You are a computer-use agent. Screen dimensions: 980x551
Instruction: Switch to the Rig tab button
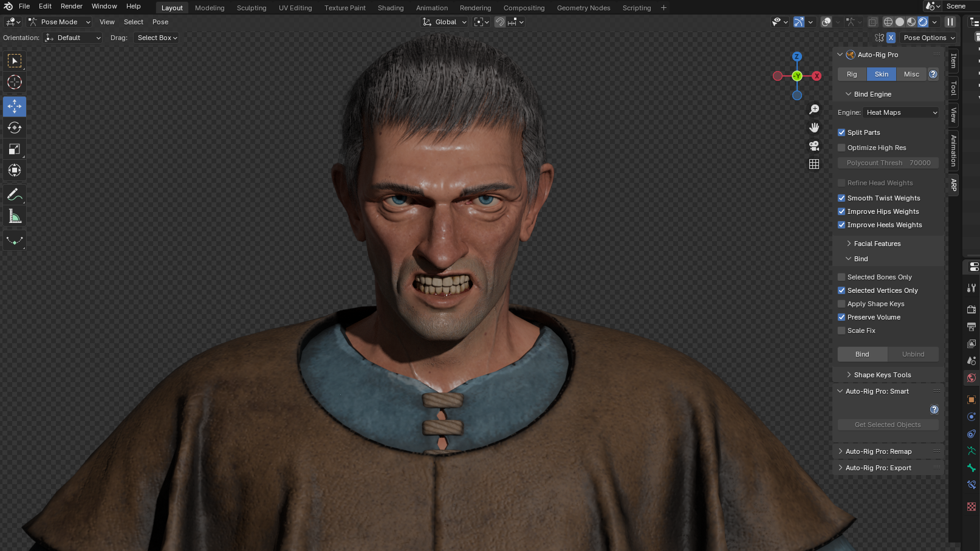852,74
